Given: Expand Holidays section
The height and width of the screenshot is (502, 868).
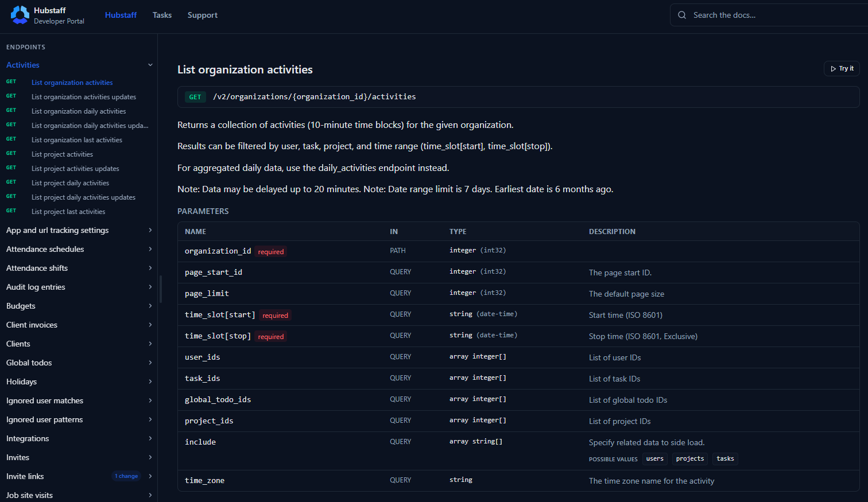Looking at the screenshot, I should point(79,382).
